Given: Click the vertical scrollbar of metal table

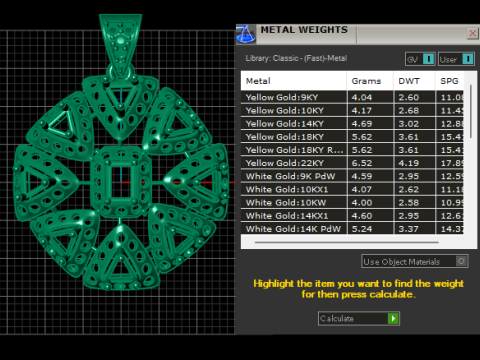Looking at the screenshot, I should 471,111.
